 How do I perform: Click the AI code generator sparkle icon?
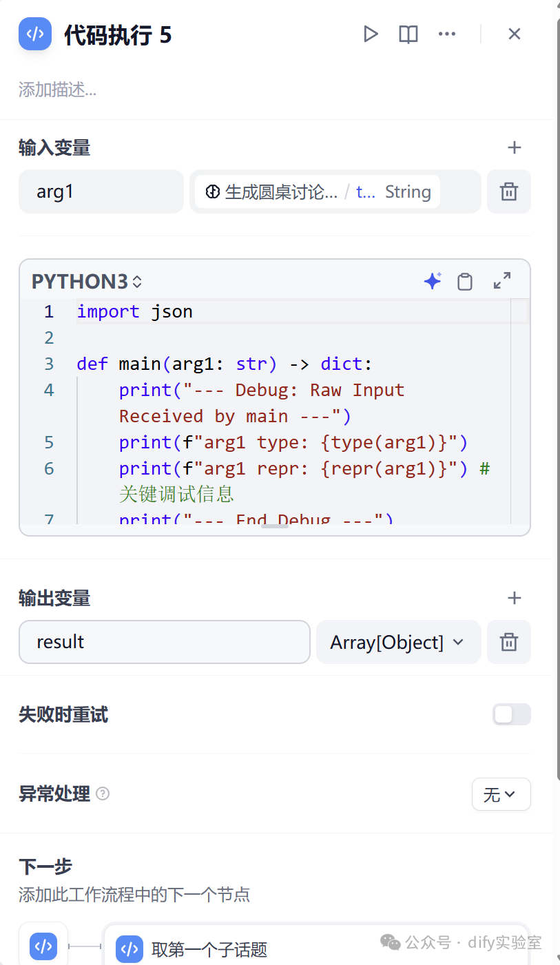coord(433,281)
